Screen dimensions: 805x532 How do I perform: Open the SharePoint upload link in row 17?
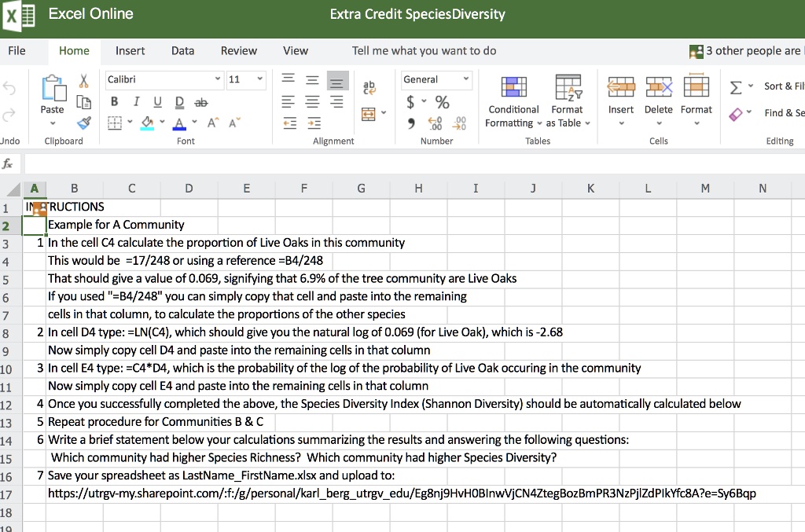[x=400, y=493]
